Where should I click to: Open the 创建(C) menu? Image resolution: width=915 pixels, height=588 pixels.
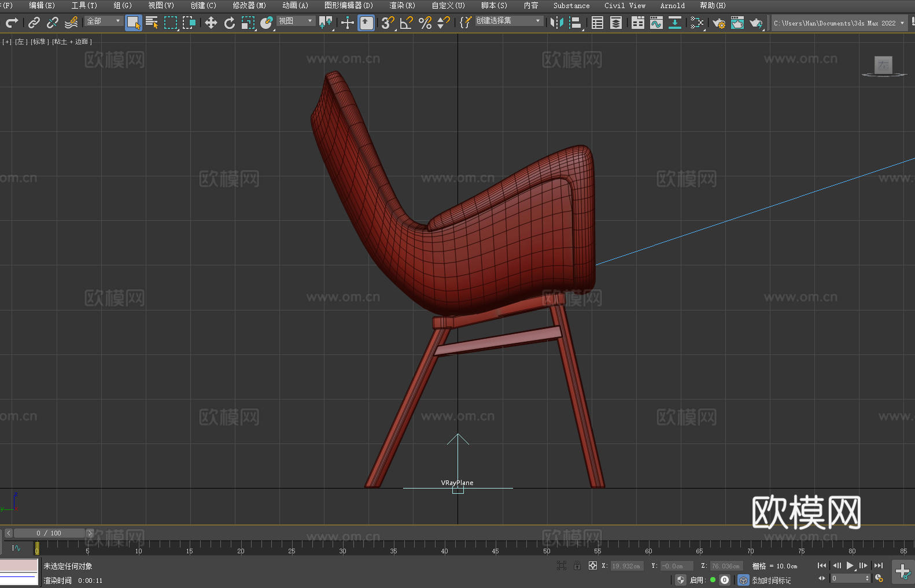[x=203, y=5]
